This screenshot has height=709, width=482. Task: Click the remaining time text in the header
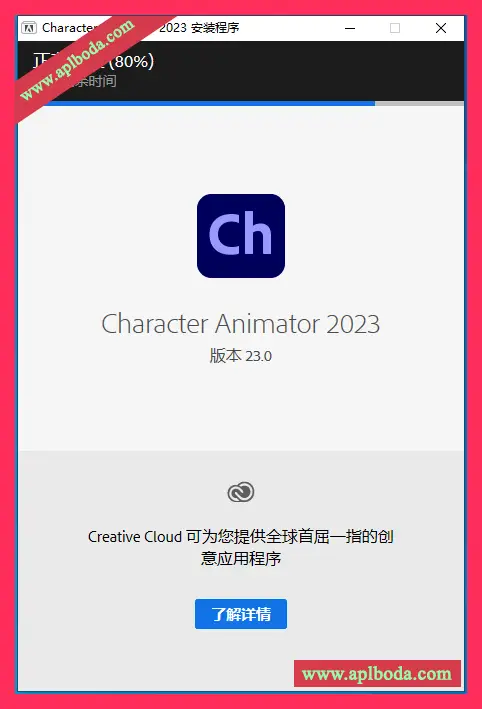[95, 81]
